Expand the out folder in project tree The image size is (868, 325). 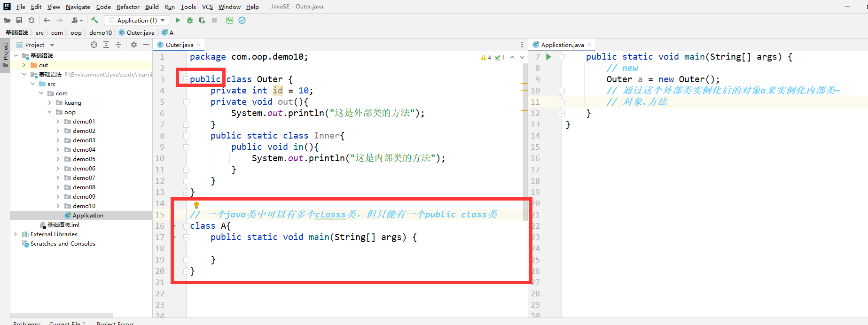(24, 65)
